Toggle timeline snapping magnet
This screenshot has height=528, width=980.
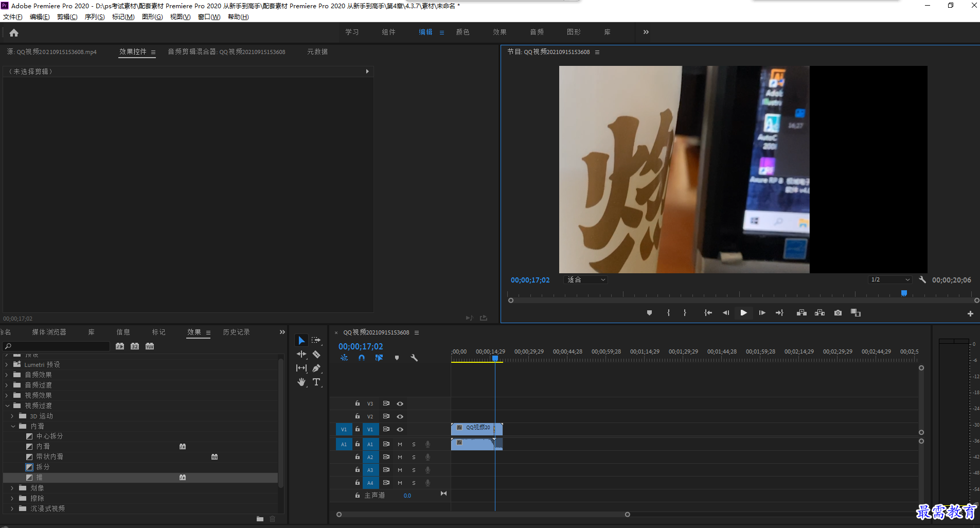(362, 358)
